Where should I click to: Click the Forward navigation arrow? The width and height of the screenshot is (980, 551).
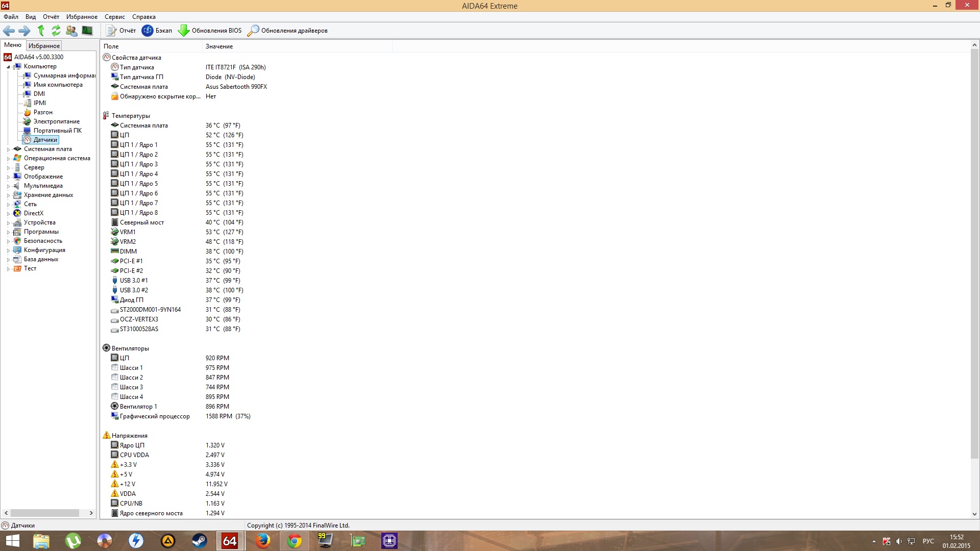coord(24,31)
